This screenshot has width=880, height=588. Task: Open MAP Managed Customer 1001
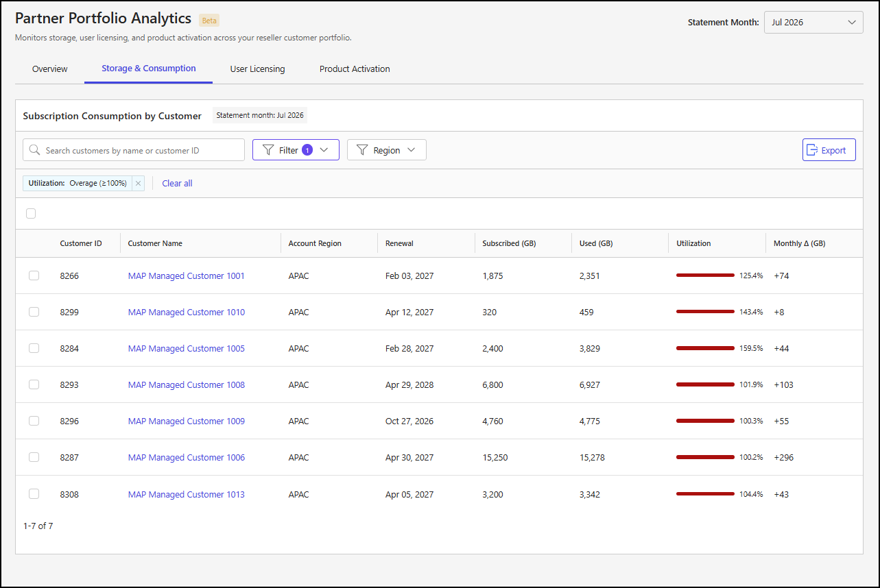(x=187, y=275)
